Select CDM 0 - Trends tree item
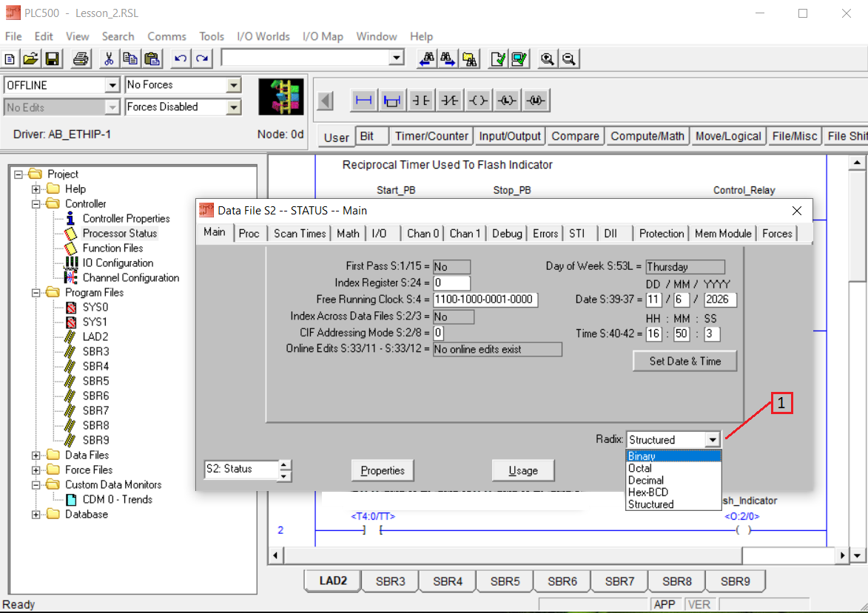The width and height of the screenshot is (868, 613). coord(118,500)
